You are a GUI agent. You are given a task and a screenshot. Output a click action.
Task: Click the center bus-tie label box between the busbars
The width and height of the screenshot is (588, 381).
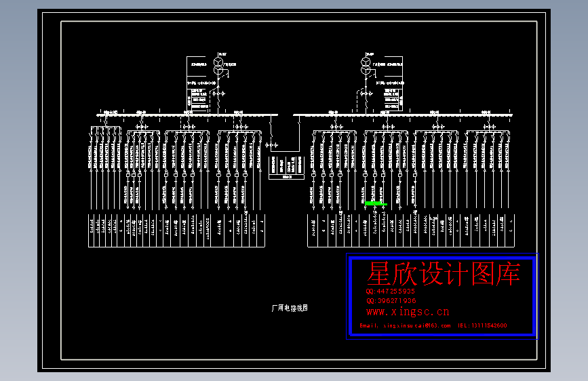click(x=286, y=167)
